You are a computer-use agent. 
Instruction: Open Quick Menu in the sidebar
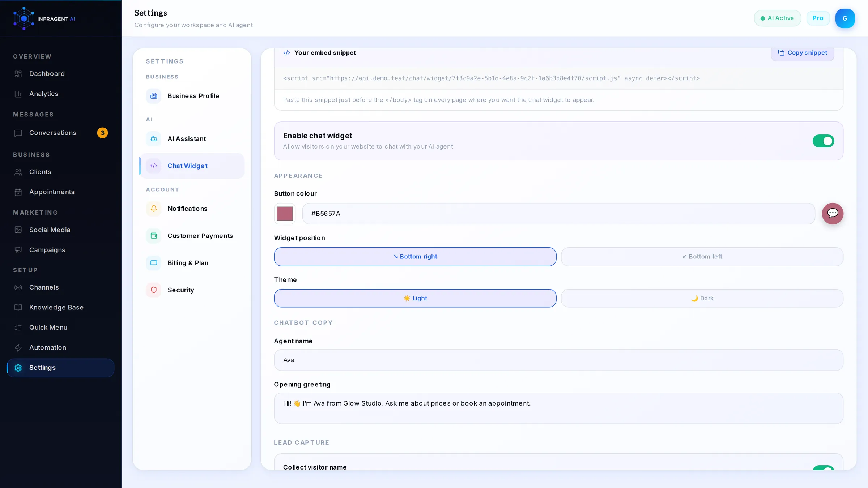[60, 328]
